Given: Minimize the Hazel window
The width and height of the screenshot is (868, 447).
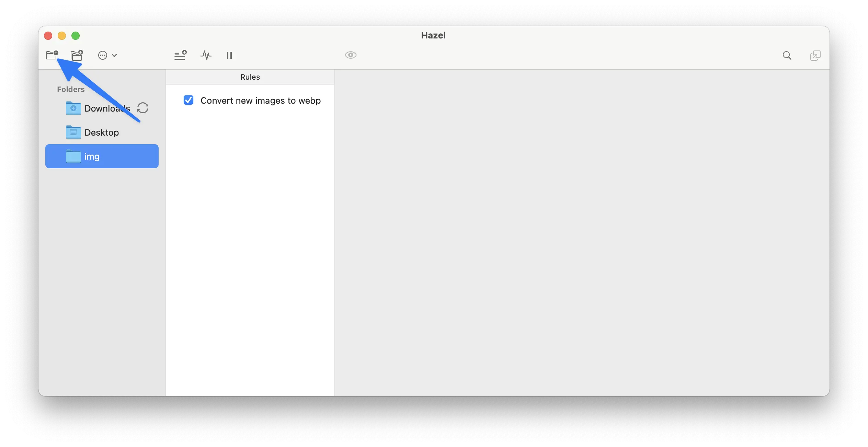Looking at the screenshot, I should coord(62,36).
